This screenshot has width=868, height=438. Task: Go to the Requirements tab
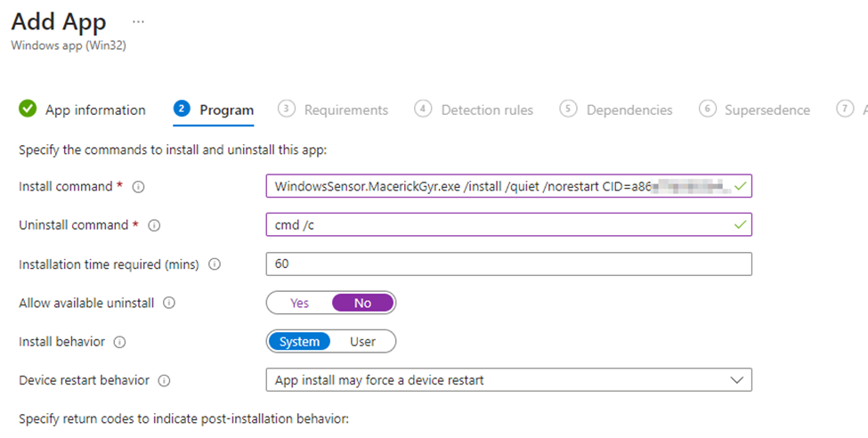tap(345, 110)
